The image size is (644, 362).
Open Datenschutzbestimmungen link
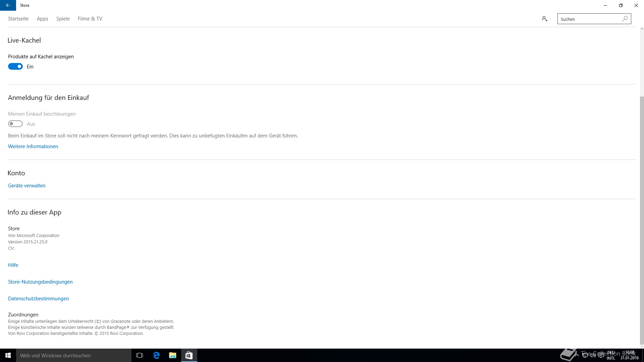point(39,299)
